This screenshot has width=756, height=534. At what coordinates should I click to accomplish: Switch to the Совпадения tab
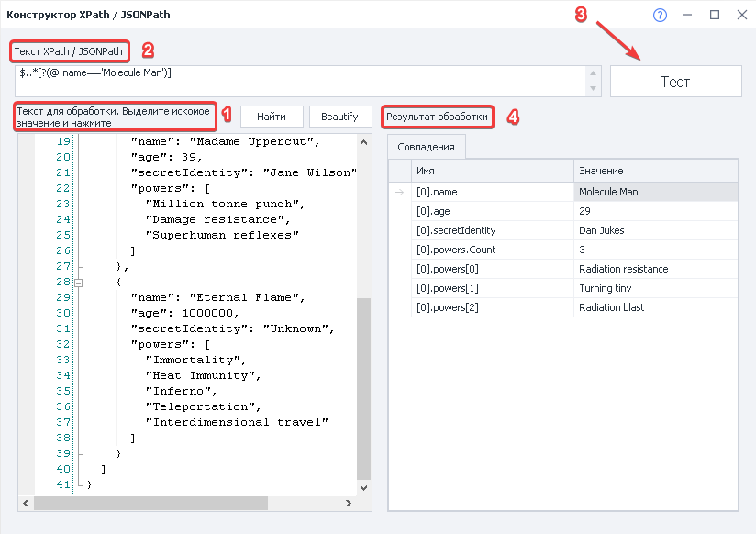click(x=426, y=147)
